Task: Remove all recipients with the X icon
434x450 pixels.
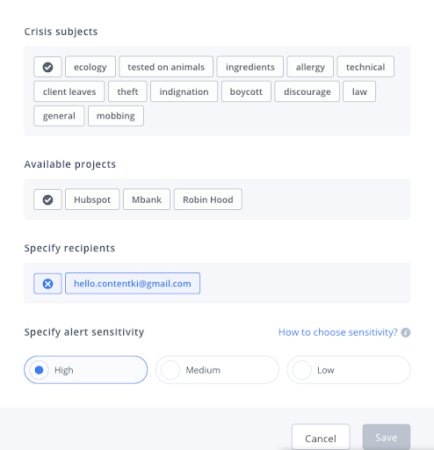Action: pos(48,284)
